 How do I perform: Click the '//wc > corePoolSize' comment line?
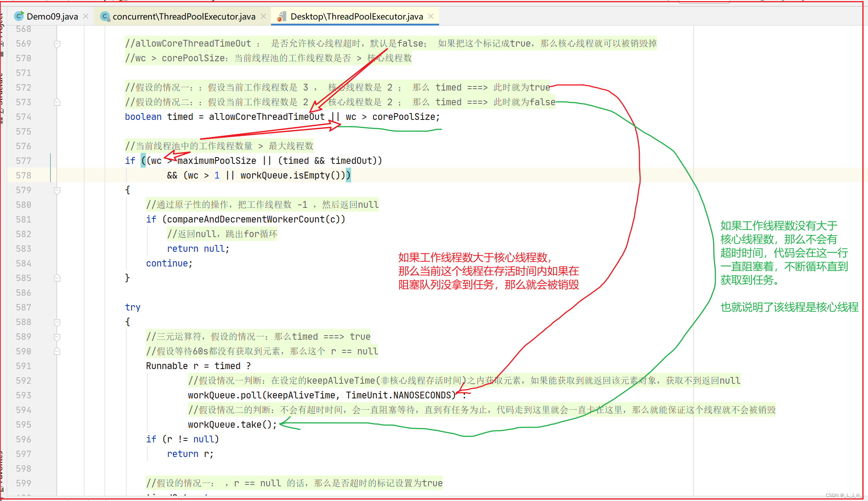coord(268,58)
